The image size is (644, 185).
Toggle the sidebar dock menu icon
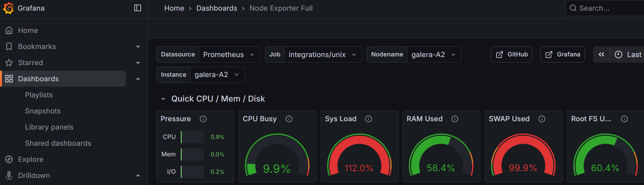click(x=138, y=8)
